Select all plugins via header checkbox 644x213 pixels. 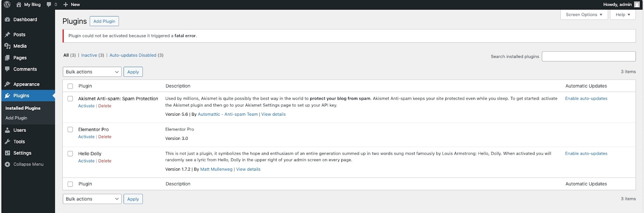point(70,86)
